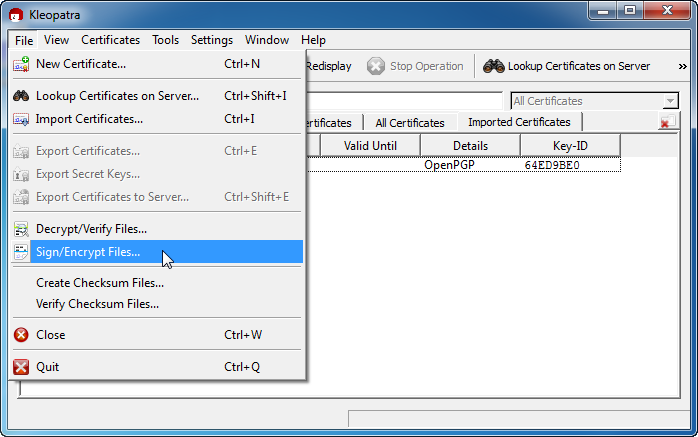Select Decrypt/Verify Files... menu entry
The image size is (698, 437).
(x=157, y=229)
